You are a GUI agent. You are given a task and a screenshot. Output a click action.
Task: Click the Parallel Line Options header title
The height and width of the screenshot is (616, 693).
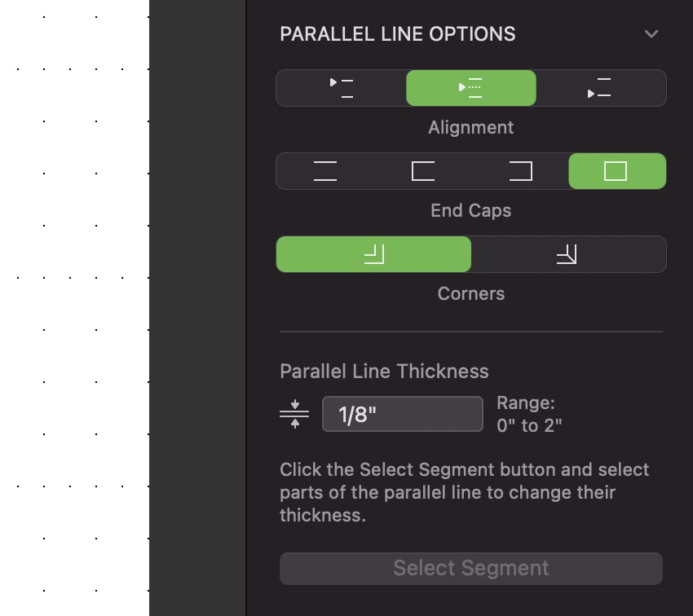(x=398, y=34)
